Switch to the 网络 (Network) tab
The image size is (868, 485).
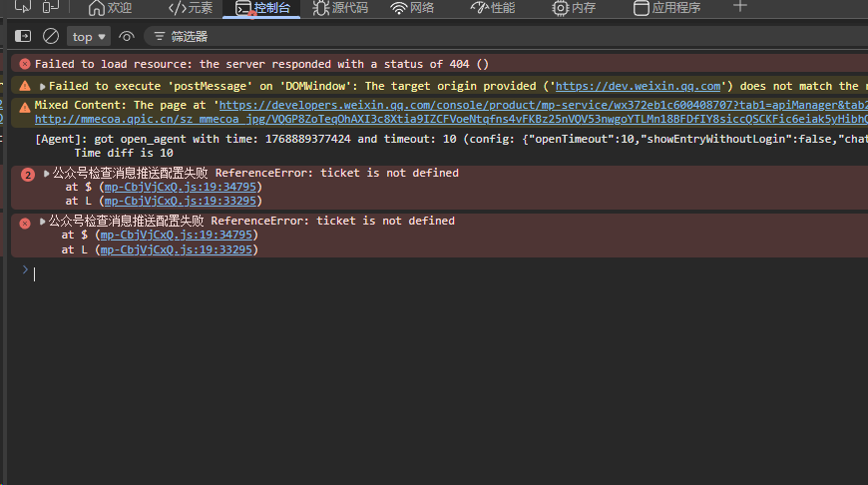(x=412, y=8)
